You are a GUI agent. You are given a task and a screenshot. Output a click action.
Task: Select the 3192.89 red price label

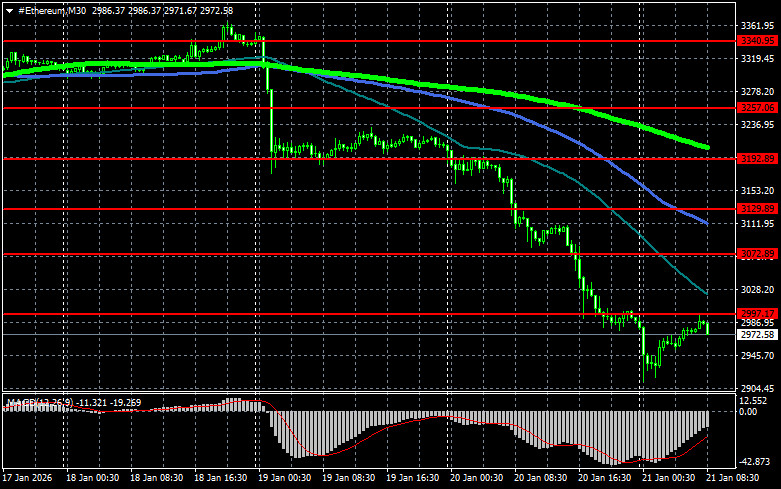pyautogui.click(x=756, y=158)
